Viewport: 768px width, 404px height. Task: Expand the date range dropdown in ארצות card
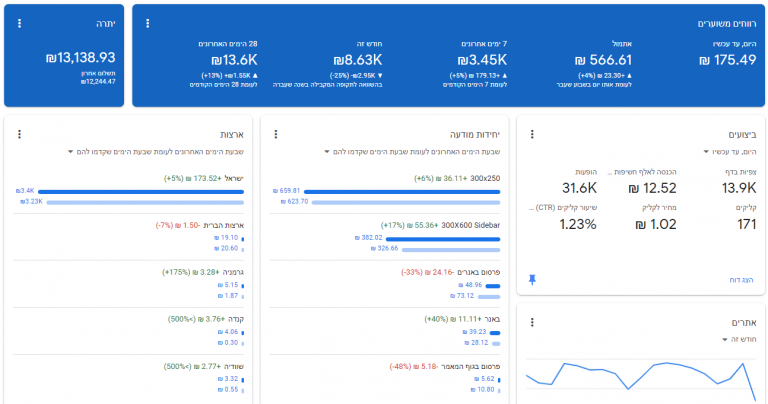(156, 152)
